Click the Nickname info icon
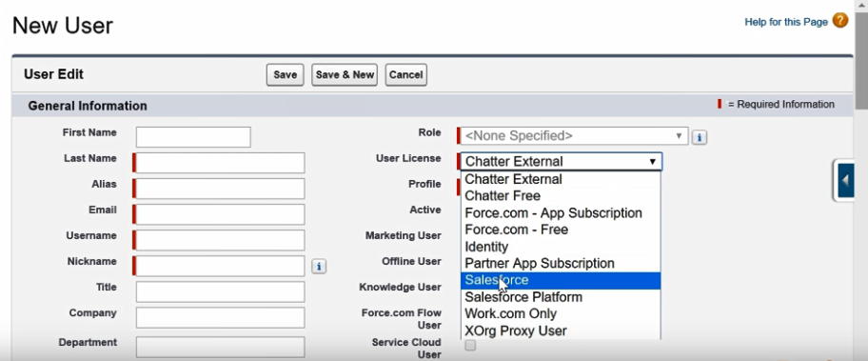This screenshot has width=868, height=361. pos(318,267)
